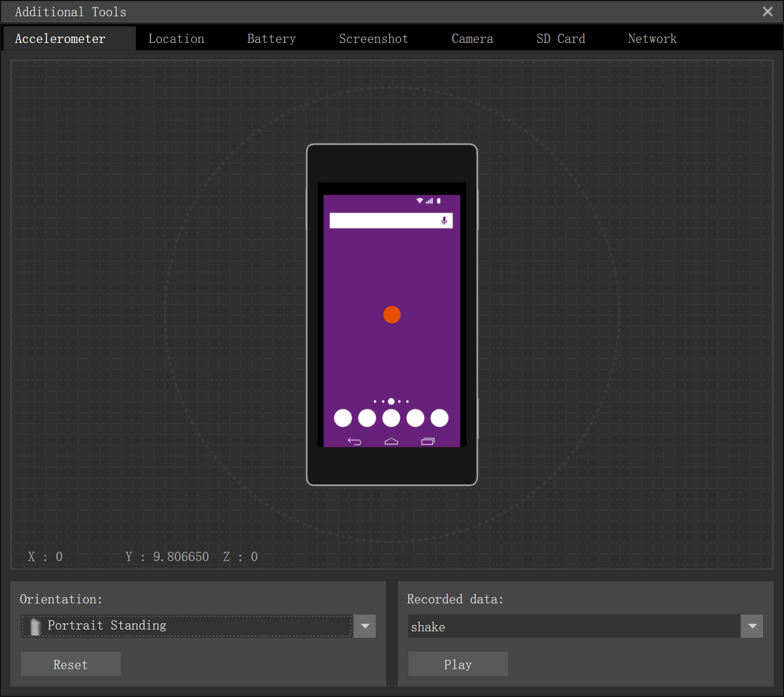Click the orange dot on the phone

tap(392, 315)
